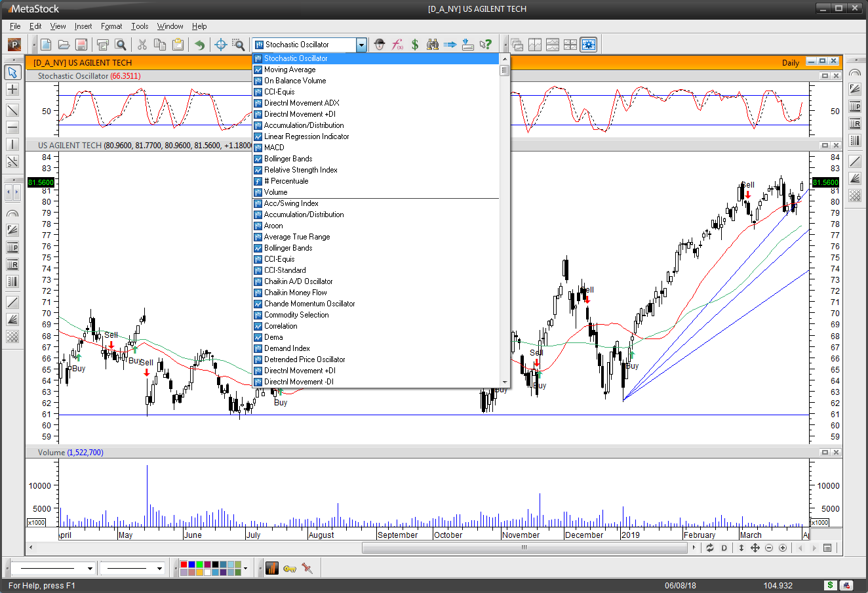Image resolution: width=868 pixels, height=593 pixels.
Task: Click the green undo arrow
Action: (199, 45)
